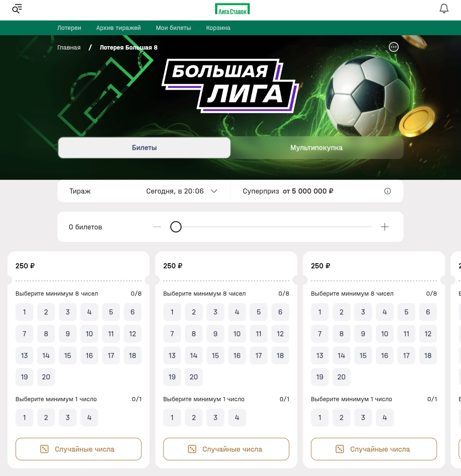Viewport: 461px width, 476px height.
Task: Show superprize info icon
Action: [x=388, y=191]
